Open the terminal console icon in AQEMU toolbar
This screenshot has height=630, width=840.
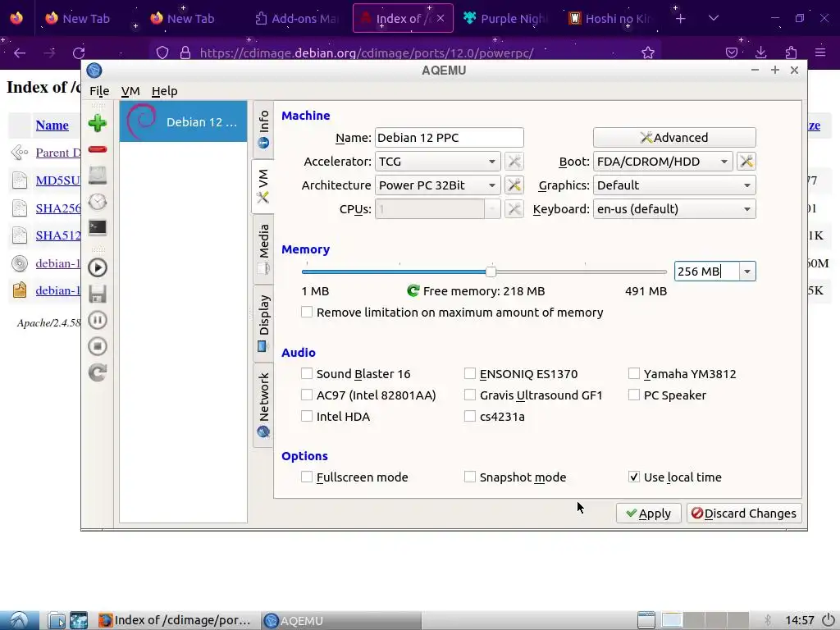[98, 228]
